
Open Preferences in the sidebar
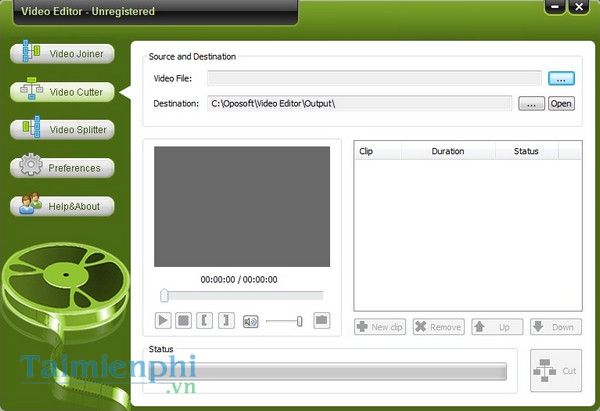click(x=62, y=168)
